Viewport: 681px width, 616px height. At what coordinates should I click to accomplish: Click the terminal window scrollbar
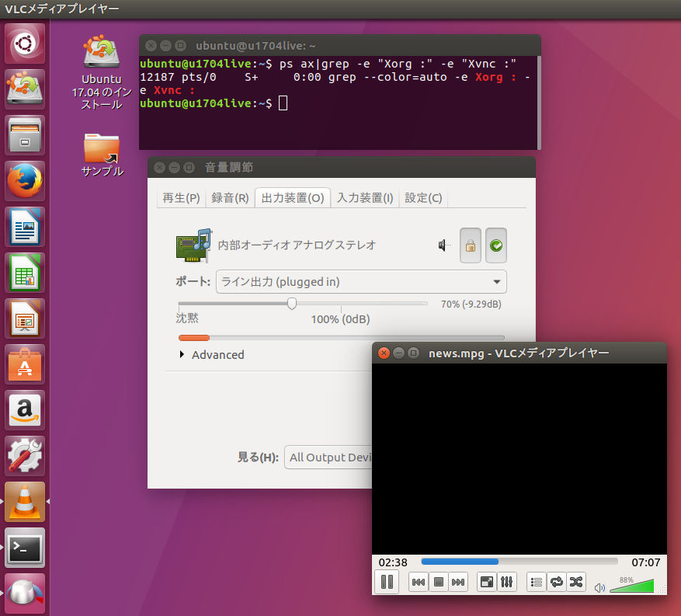click(x=539, y=103)
